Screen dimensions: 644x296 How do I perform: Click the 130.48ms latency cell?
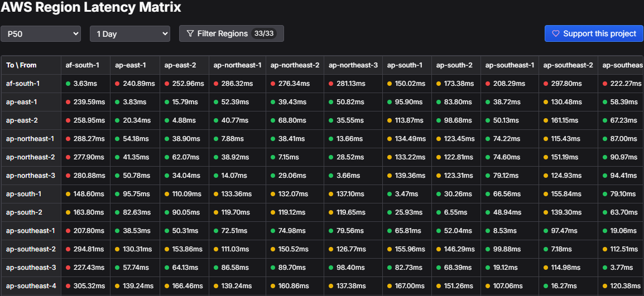(568, 102)
